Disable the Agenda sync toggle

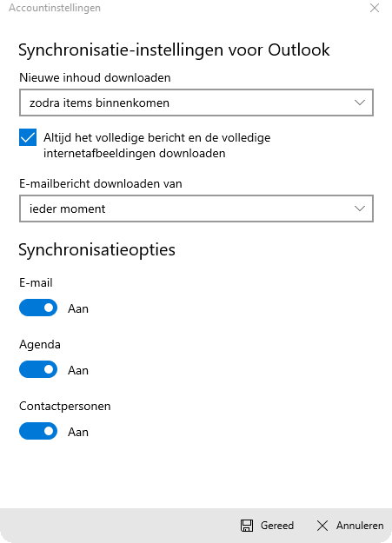38,369
